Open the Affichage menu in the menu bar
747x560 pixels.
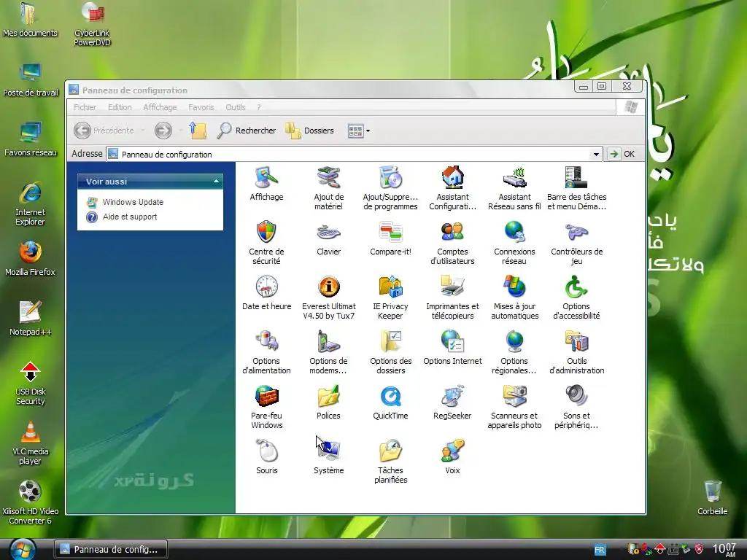pos(160,107)
